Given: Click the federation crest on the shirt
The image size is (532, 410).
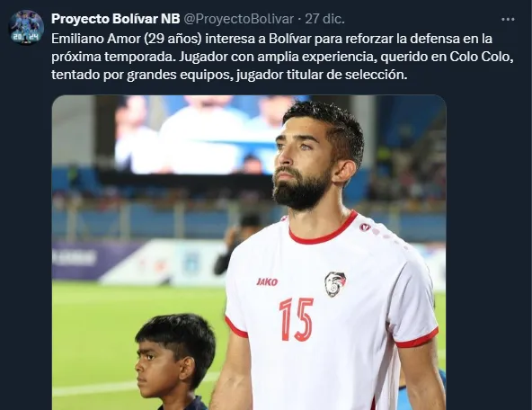Looking at the screenshot, I should click(335, 284).
